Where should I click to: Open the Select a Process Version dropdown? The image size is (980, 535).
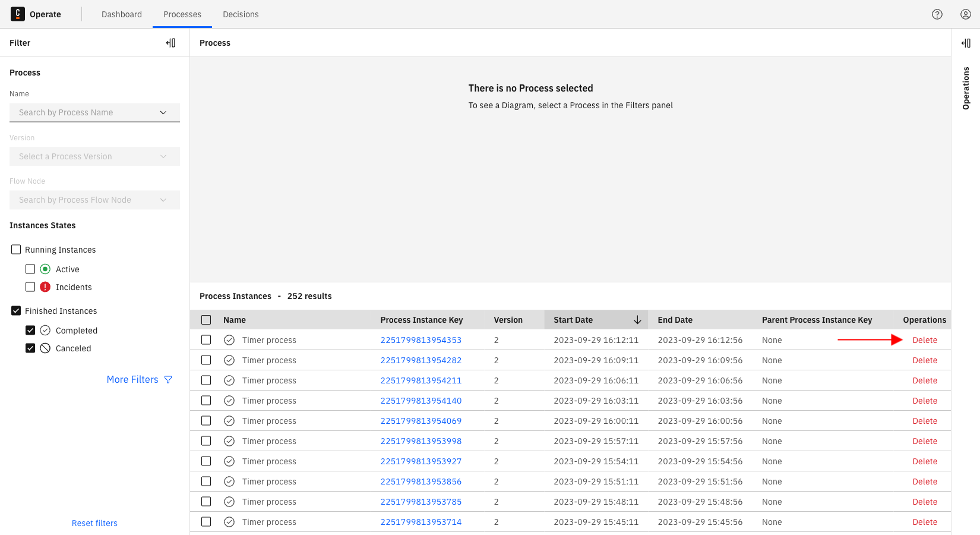94,156
